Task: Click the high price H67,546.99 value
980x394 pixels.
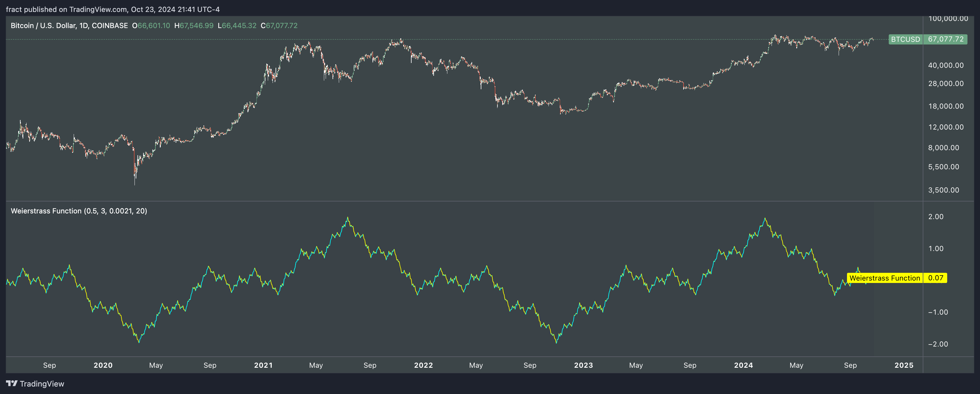Action: click(x=194, y=25)
